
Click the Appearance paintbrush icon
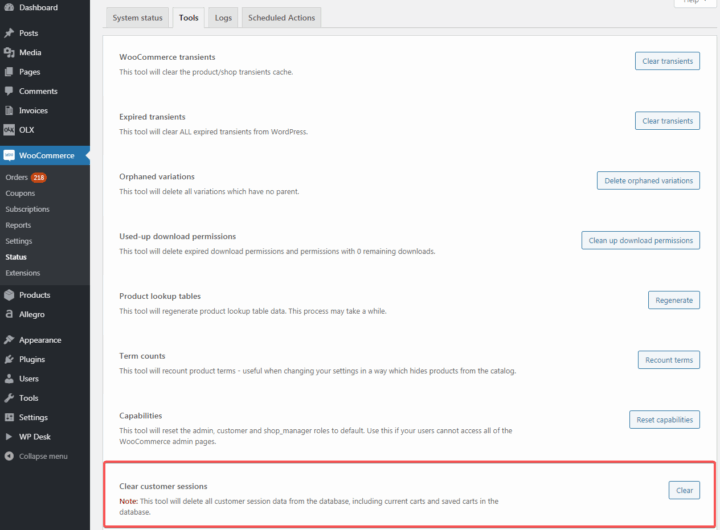9,340
